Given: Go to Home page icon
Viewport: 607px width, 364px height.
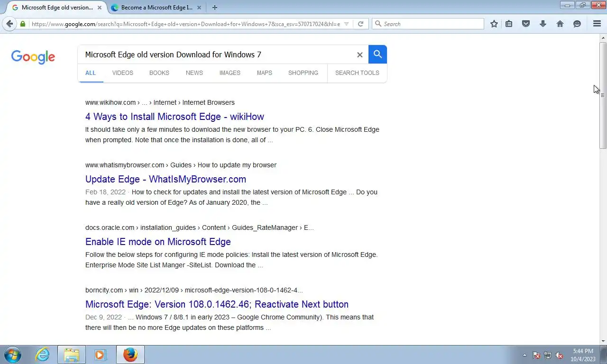Looking at the screenshot, I should click(560, 24).
